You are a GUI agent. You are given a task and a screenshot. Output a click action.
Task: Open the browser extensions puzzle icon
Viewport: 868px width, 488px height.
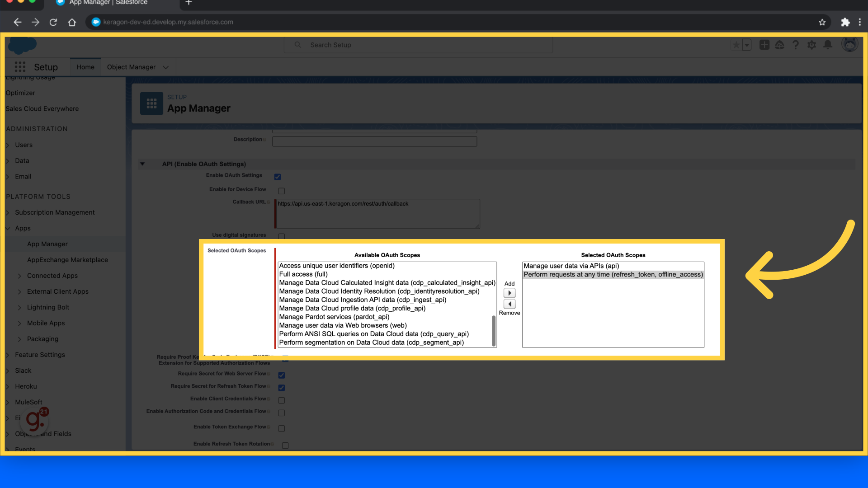[845, 22]
